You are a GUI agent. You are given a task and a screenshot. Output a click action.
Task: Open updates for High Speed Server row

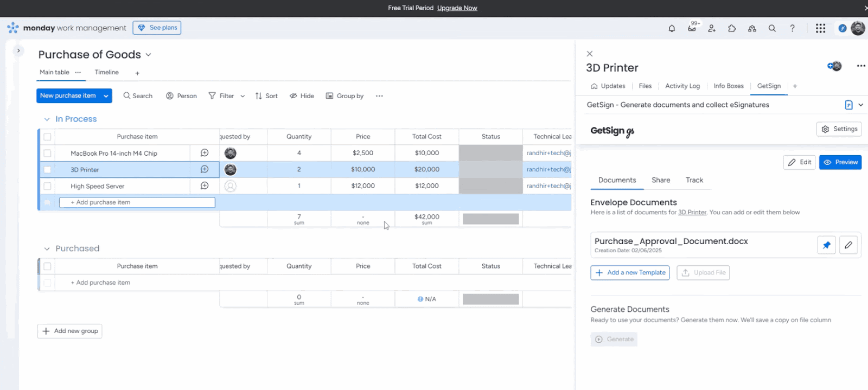coord(205,186)
